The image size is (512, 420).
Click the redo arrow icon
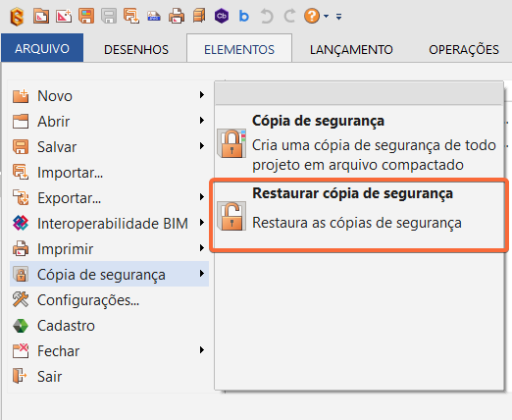[x=289, y=16]
